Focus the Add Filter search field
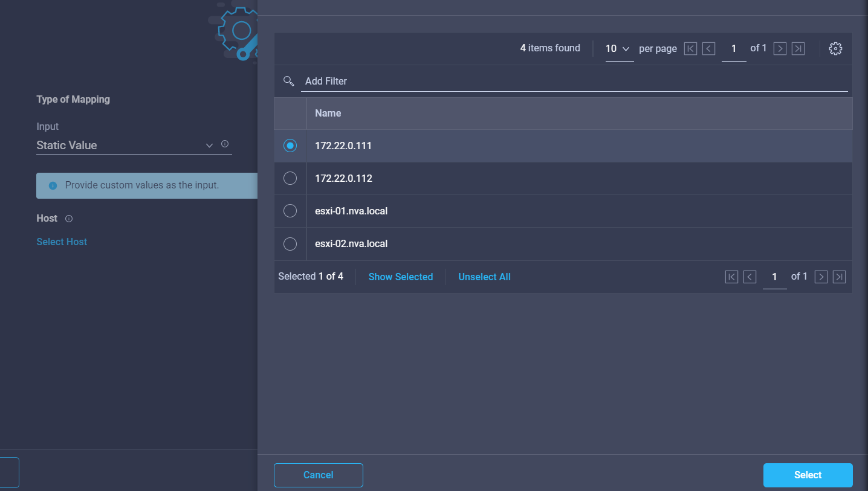This screenshot has height=491, width=868. (x=573, y=81)
